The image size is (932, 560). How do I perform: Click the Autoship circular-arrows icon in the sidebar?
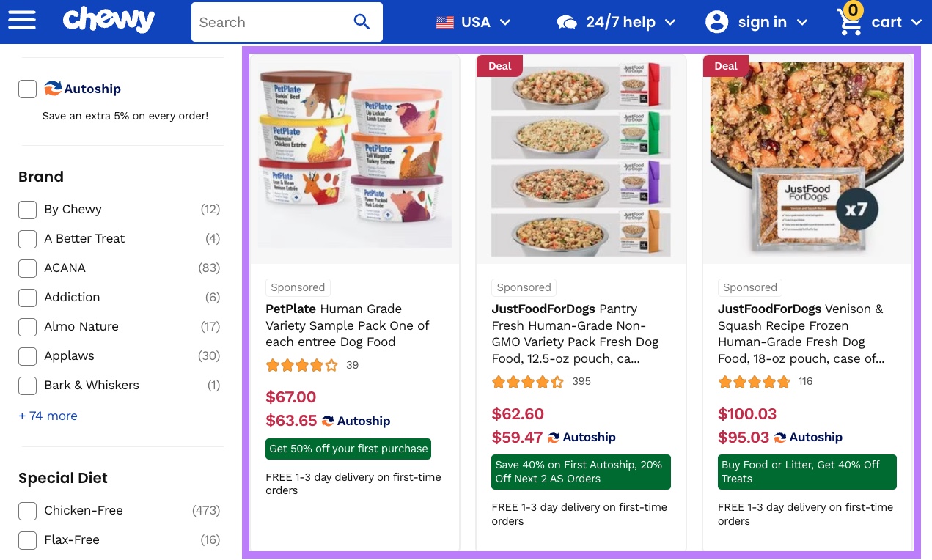click(53, 89)
